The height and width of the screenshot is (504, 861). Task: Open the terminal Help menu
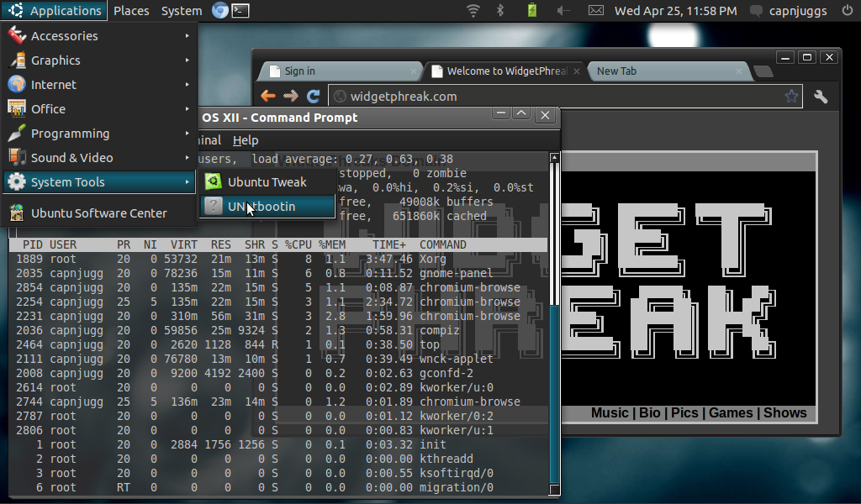click(x=246, y=140)
